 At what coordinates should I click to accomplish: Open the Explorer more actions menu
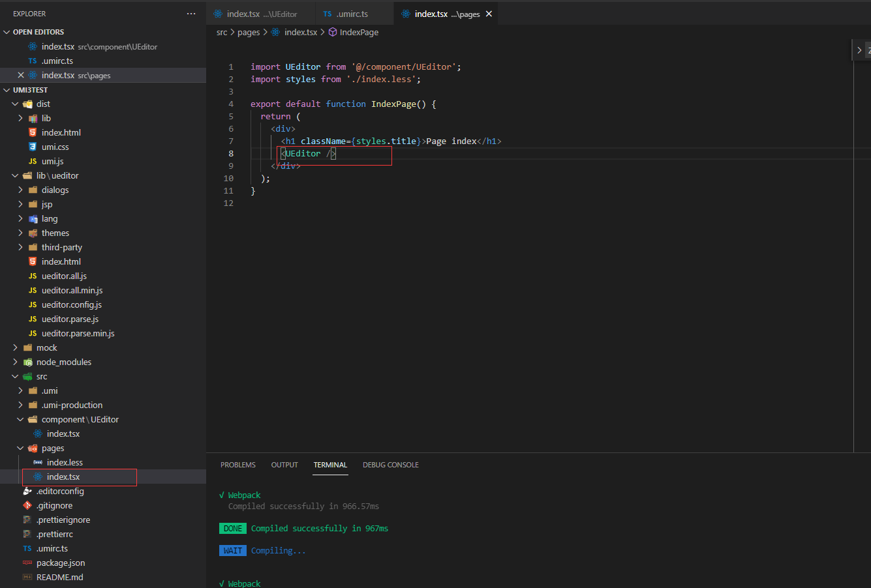tap(191, 13)
